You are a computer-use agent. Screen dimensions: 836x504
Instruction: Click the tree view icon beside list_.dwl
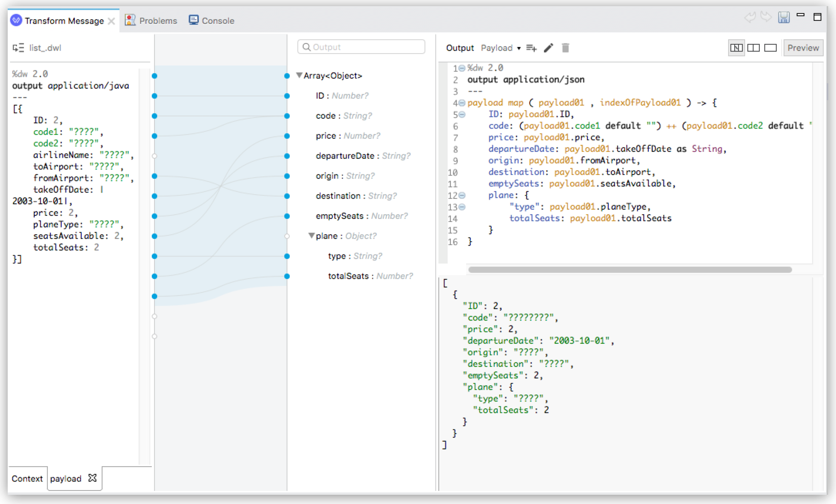pyautogui.click(x=17, y=47)
